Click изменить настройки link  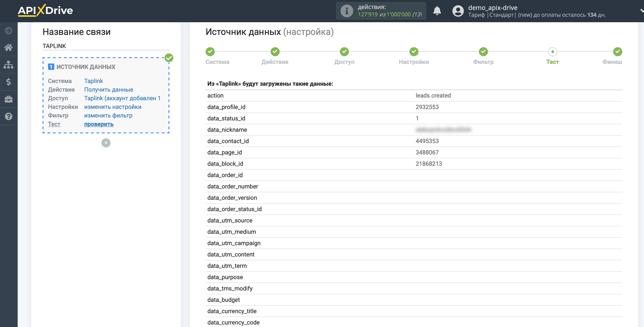[113, 107]
